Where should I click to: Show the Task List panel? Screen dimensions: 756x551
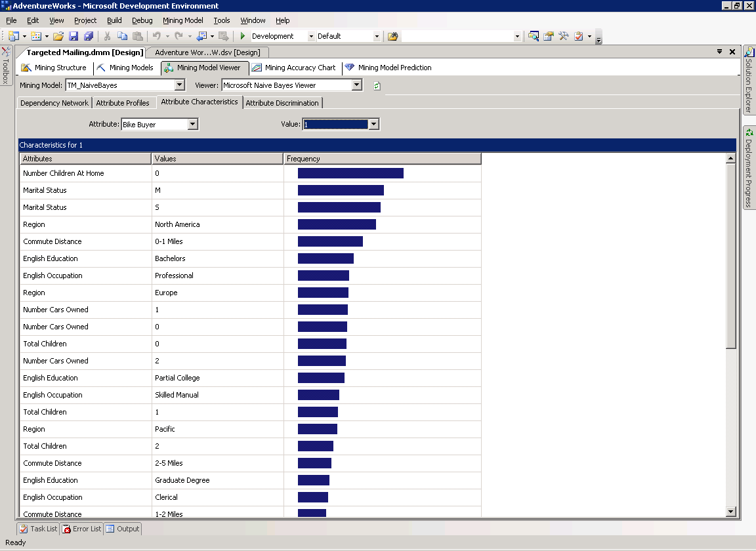click(x=38, y=529)
